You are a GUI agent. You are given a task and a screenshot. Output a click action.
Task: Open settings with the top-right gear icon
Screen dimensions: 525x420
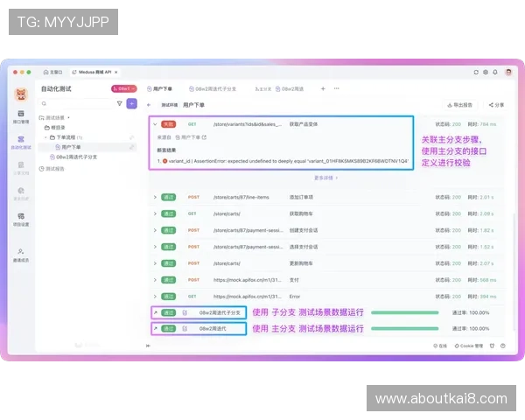pos(485,72)
